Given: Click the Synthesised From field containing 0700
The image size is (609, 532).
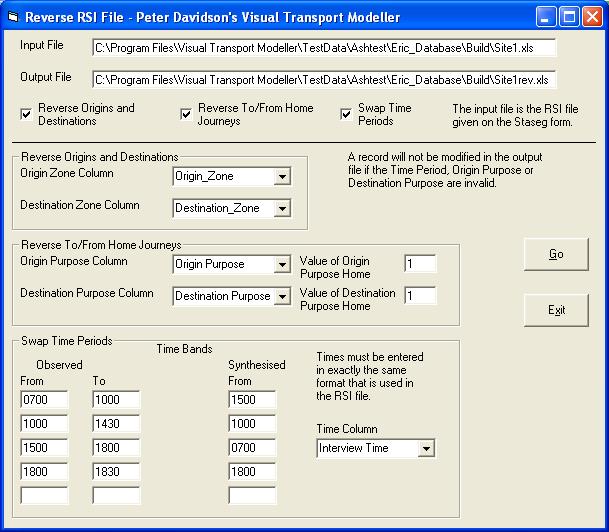Looking at the screenshot, I should (252, 448).
